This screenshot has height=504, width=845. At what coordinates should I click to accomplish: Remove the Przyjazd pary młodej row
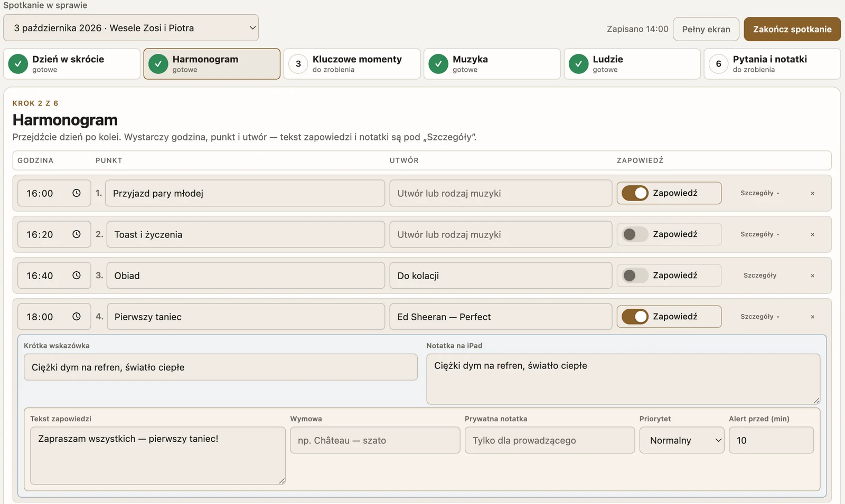pyautogui.click(x=812, y=193)
